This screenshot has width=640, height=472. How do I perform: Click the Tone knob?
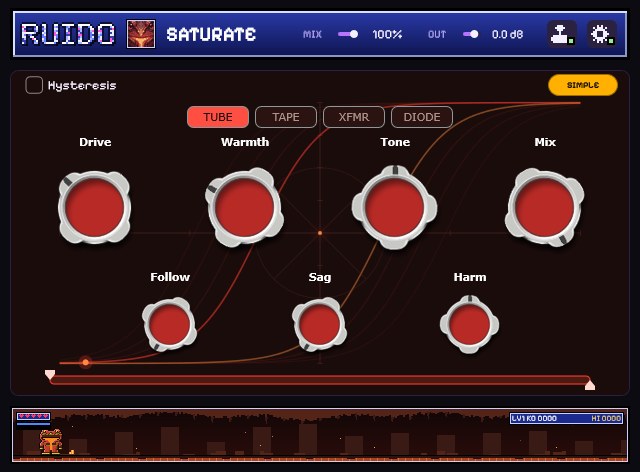[394, 207]
